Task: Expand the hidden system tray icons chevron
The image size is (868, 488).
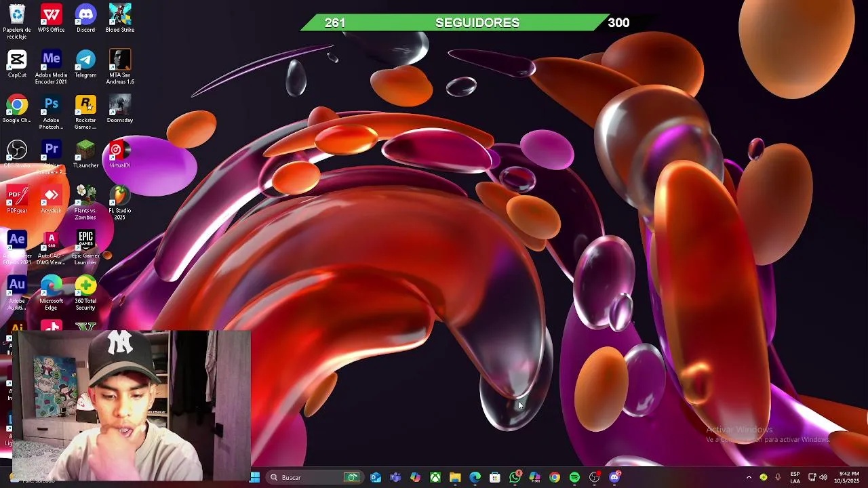Action: [749, 477]
